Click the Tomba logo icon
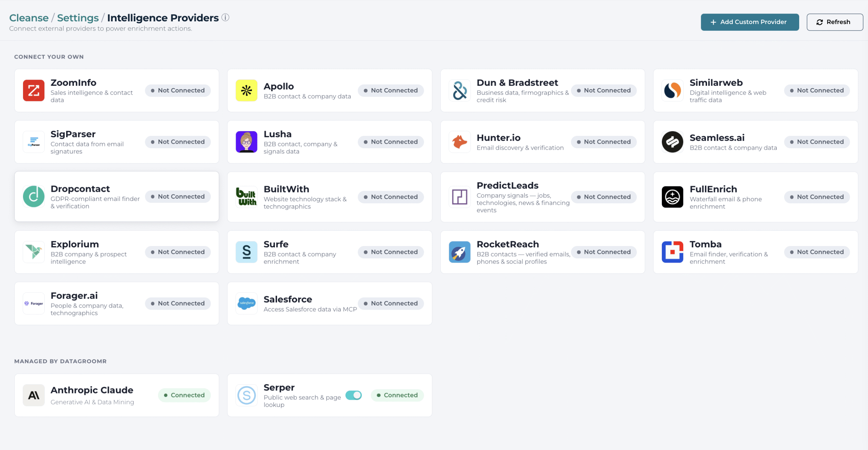This screenshot has height=450, width=868. point(672,252)
